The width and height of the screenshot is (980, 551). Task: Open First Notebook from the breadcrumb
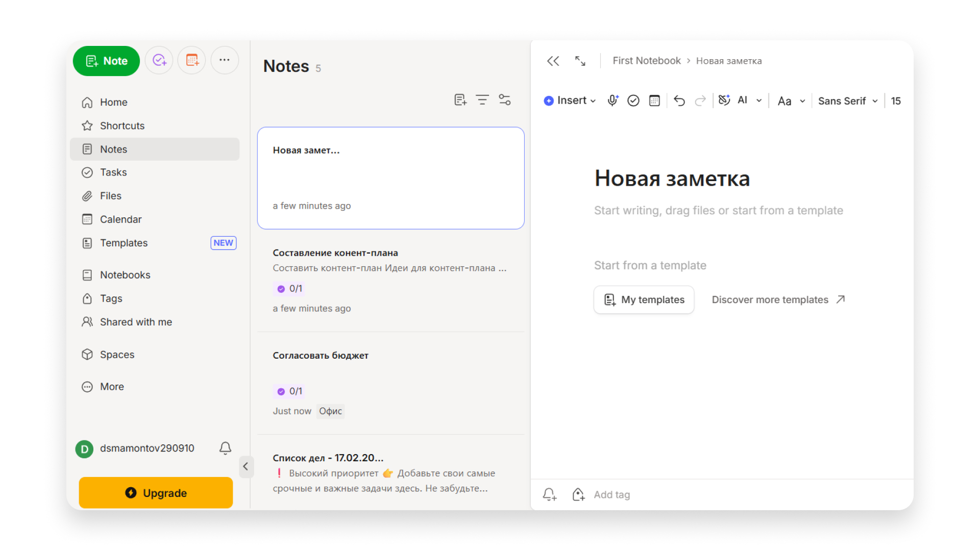click(646, 60)
